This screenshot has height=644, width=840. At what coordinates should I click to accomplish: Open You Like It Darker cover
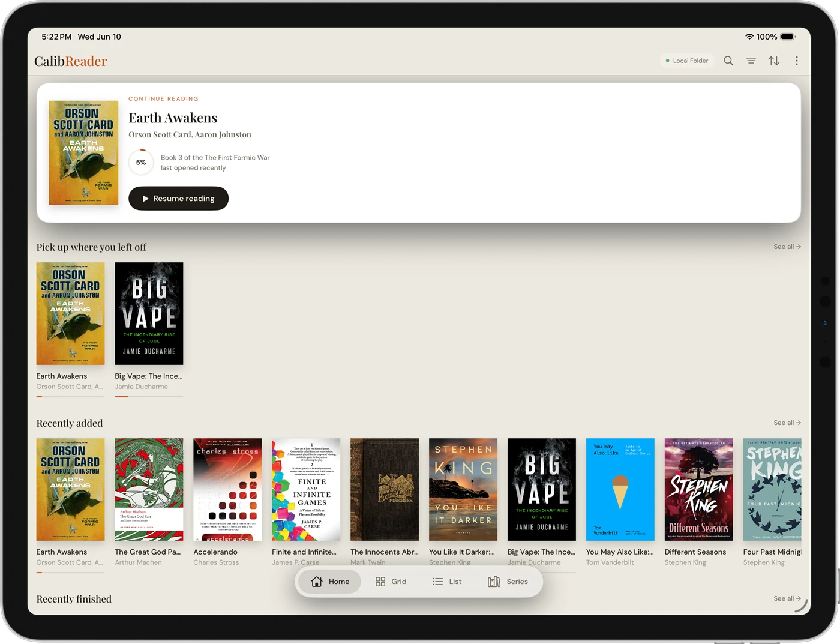(463, 489)
